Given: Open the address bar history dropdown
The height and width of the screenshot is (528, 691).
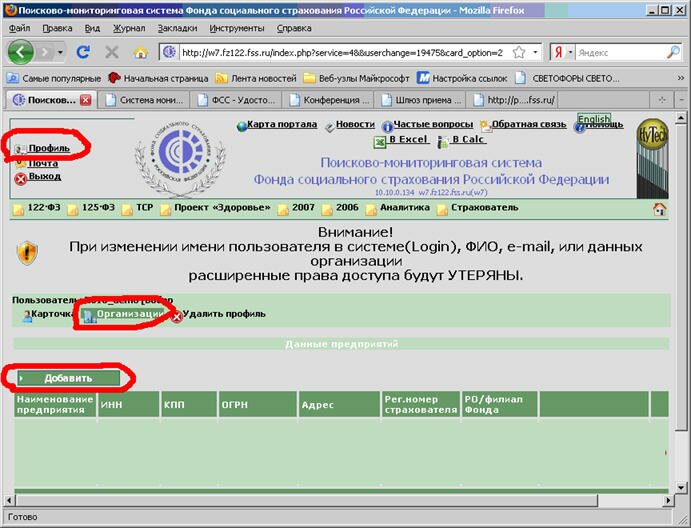Looking at the screenshot, I should (535, 52).
